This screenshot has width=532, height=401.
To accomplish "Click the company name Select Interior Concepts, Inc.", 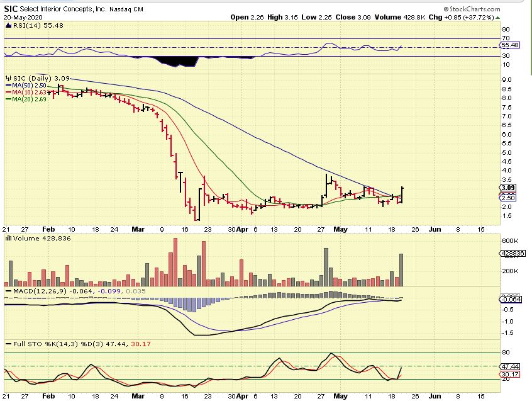I will [x=63, y=9].
